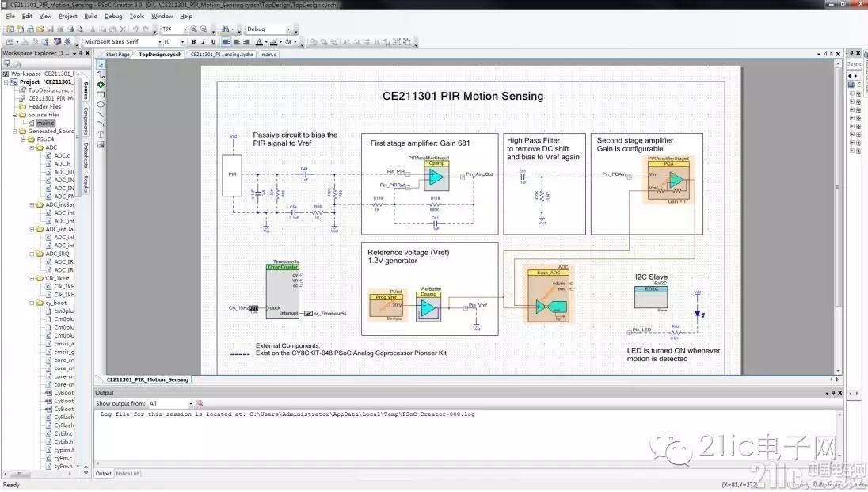Set text alignment to right
The width and height of the screenshot is (868, 492).
[x=246, y=41]
